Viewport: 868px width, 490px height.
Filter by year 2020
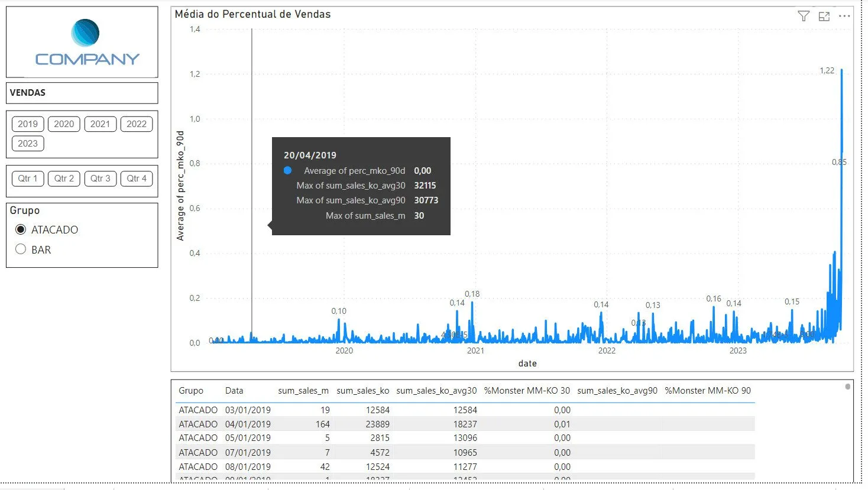pyautogui.click(x=64, y=124)
